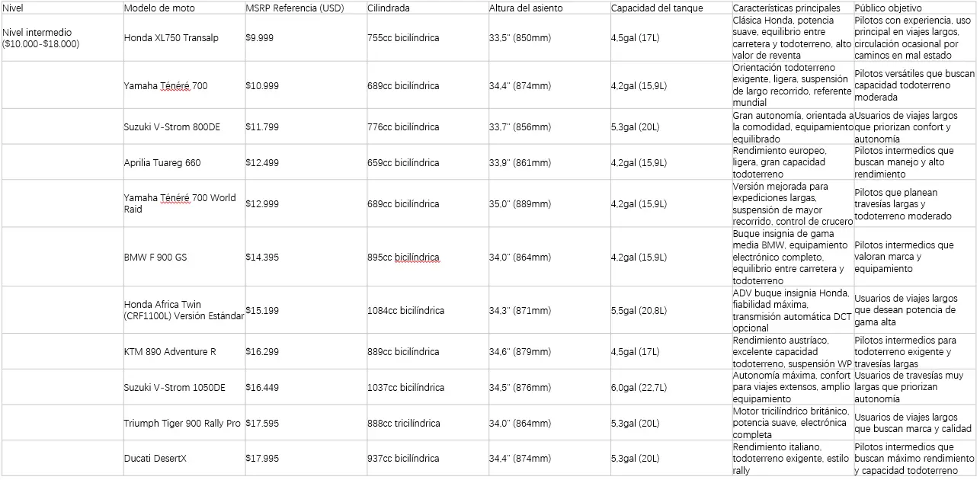
Task: Click the KTM 890 Adventure R cell
Action: [x=184, y=352]
